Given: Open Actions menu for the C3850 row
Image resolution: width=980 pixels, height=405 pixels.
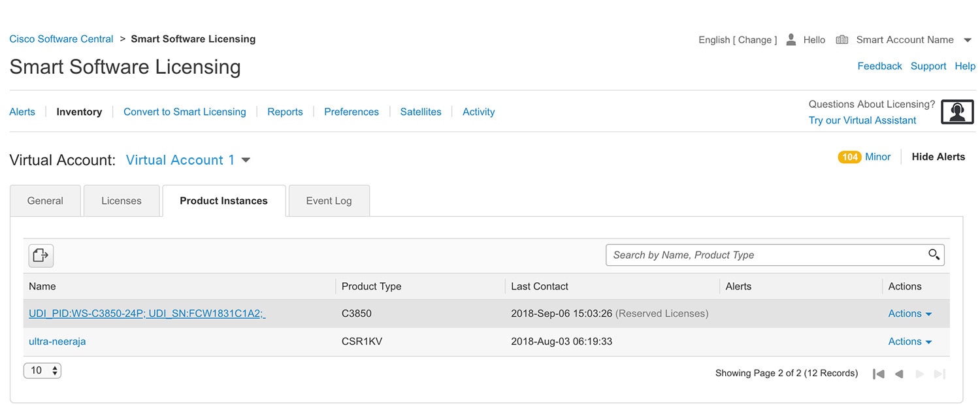Looking at the screenshot, I should pyautogui.click(x=909, y=314).
